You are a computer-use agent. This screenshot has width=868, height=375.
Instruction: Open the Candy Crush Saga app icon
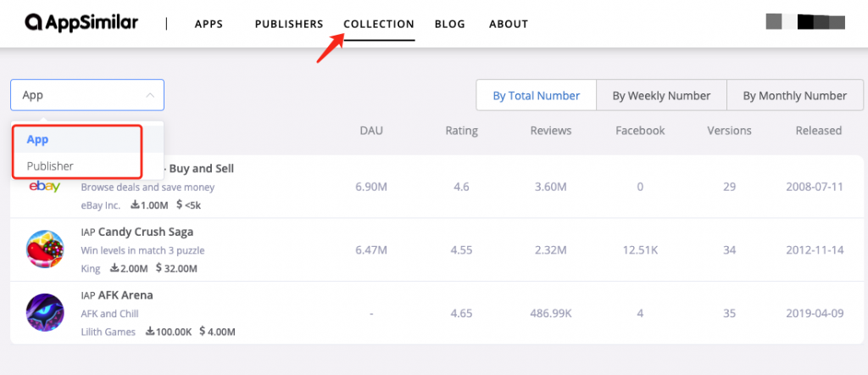(45, 249)
